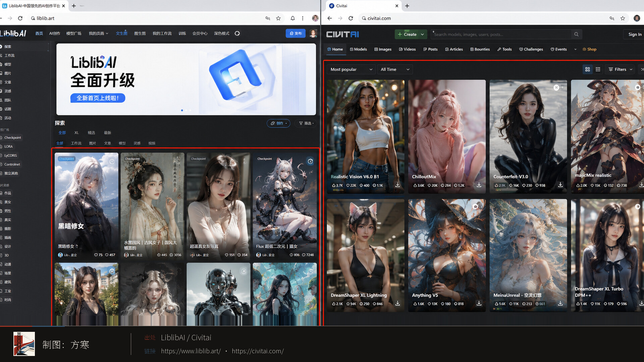Select the 精选 filter tab in LiblibAI
This screenshot has height=362, width=644.
tap(91, 133)
